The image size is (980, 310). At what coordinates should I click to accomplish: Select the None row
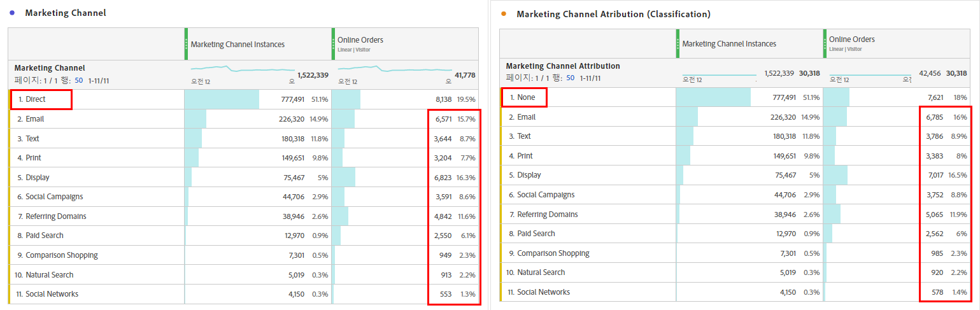pos(527,97)
